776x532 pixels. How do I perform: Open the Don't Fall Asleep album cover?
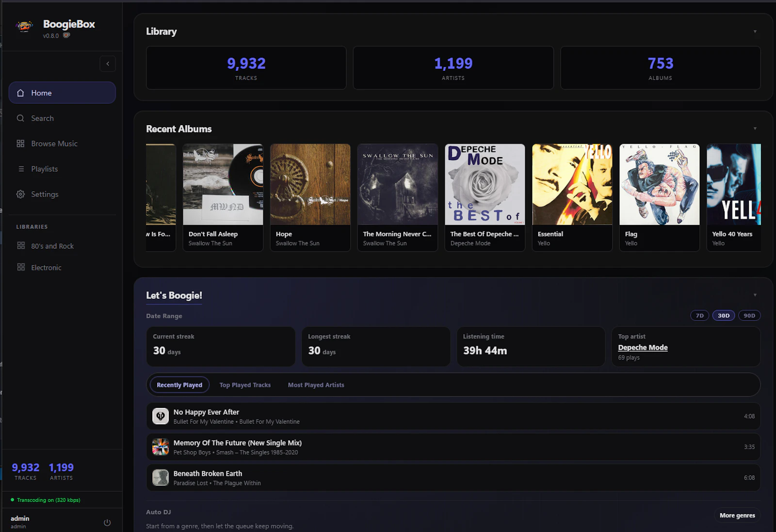(x=223, y=184)
